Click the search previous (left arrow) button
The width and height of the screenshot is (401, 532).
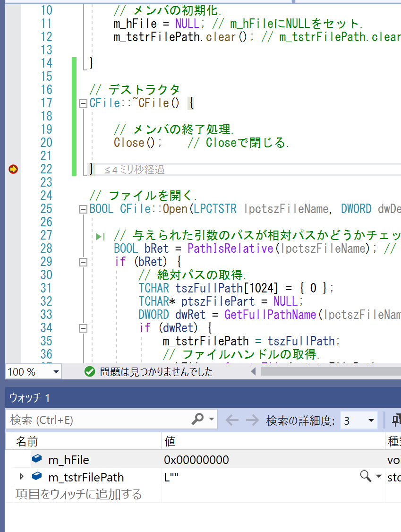tap(232, 420)
